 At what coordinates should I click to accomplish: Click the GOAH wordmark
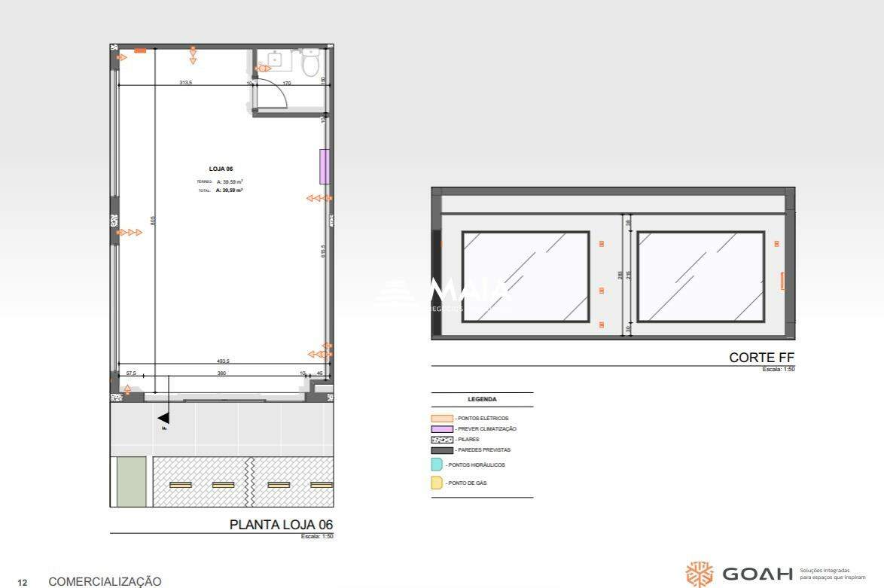point(757,574)
